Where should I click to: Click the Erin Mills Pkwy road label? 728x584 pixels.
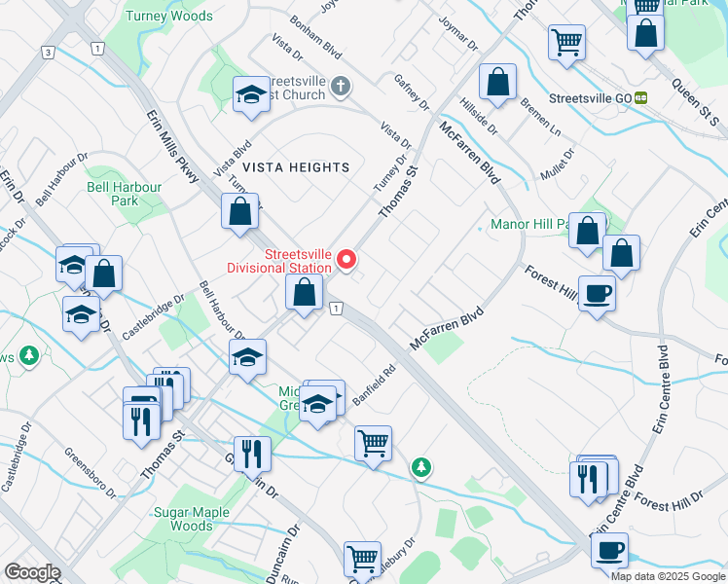click(172, 146)
